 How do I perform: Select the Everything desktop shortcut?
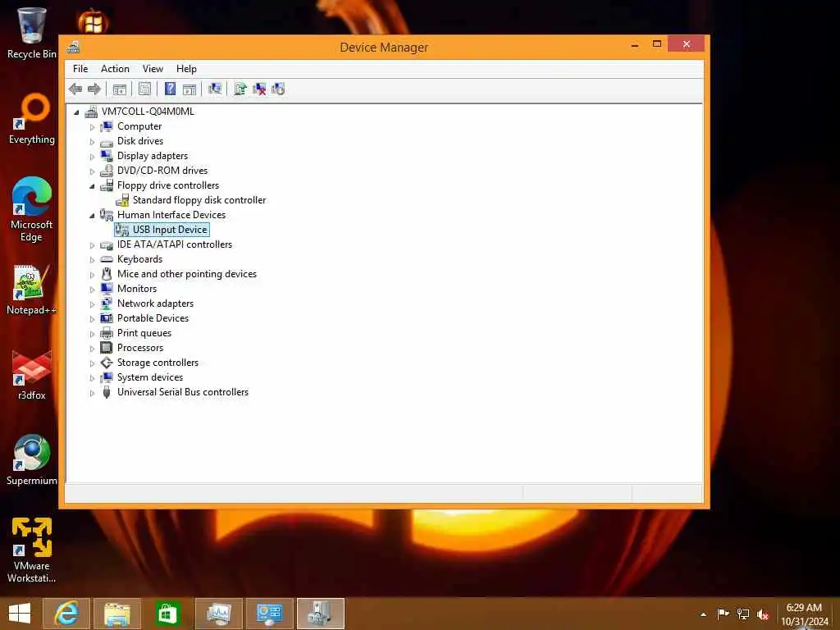coord(32,119)
